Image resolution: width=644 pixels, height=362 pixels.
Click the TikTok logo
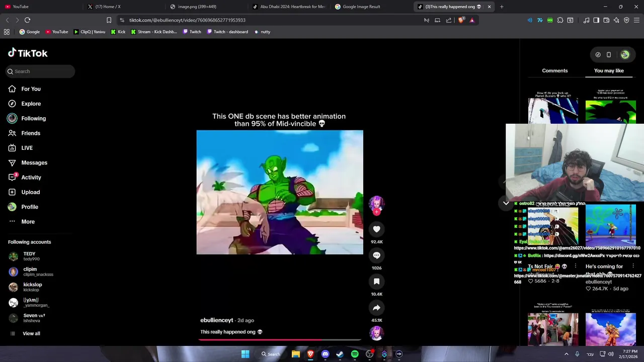coord(28,53)
